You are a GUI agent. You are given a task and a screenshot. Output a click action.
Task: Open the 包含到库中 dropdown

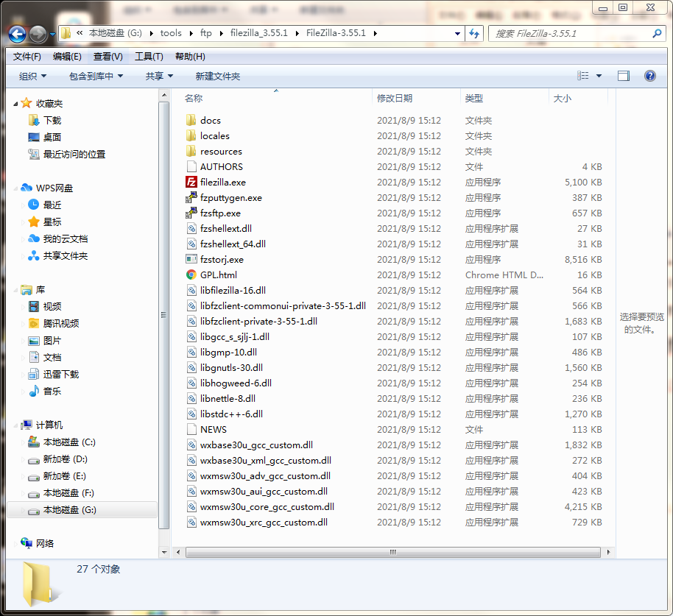pos(96,77)
